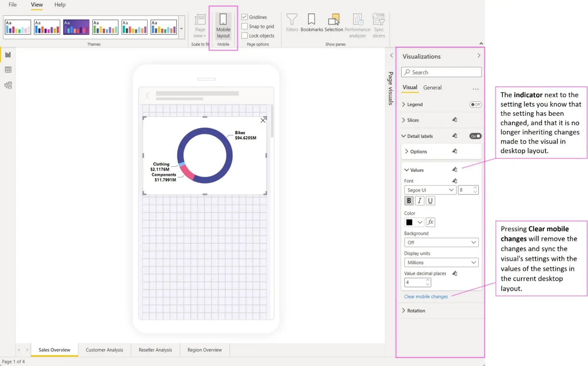Open the Segoe UI font dropdown
The height and width of the screenshot is (366, 588).
tap(430, 190)
